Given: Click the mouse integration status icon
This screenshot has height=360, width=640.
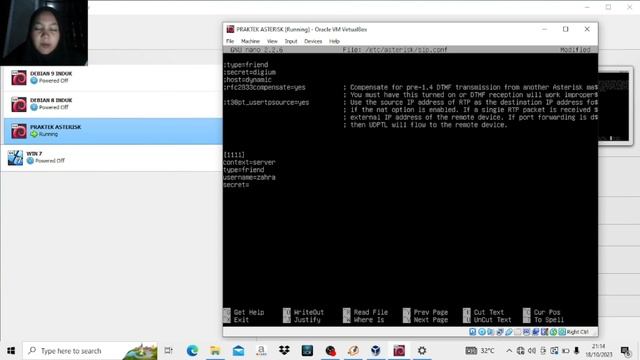Looking at the screenshot, I should pyautogui.click(x=553, y=332).
